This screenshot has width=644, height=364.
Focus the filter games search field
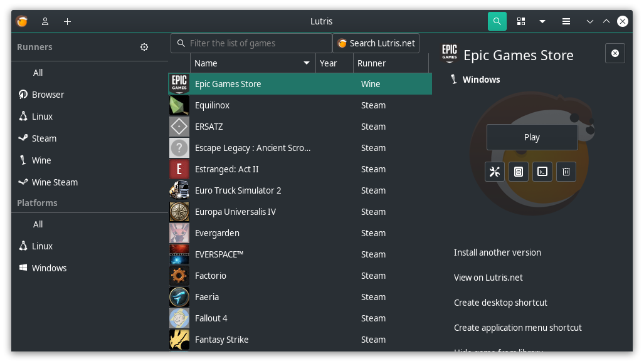251,43
